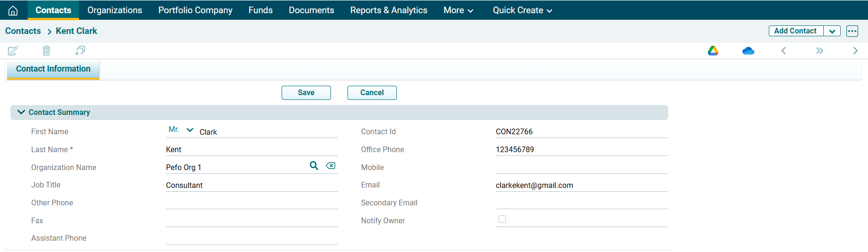Search organization with magnifier icon

[x=314, y=166]
